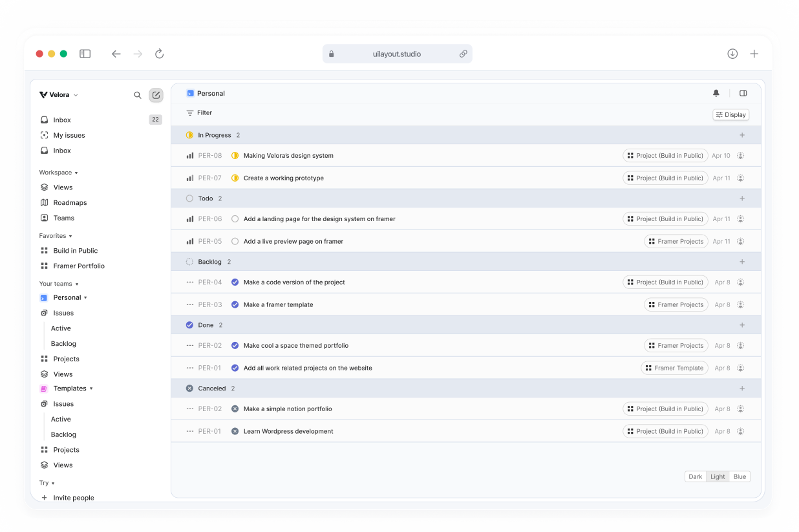Screen dimensions: 799x532
Task: Open search with the magnifier icon
Action: (138, 95)
